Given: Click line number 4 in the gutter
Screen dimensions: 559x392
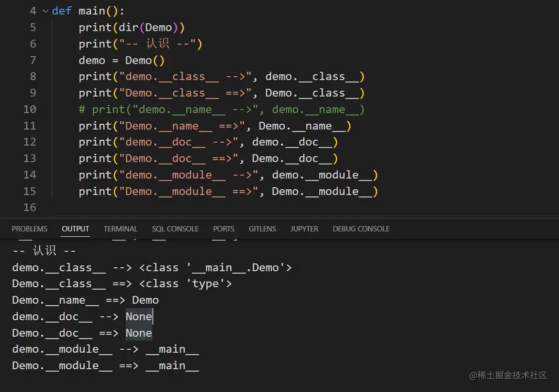Looking at the screenshot, I should pos(33,11).
